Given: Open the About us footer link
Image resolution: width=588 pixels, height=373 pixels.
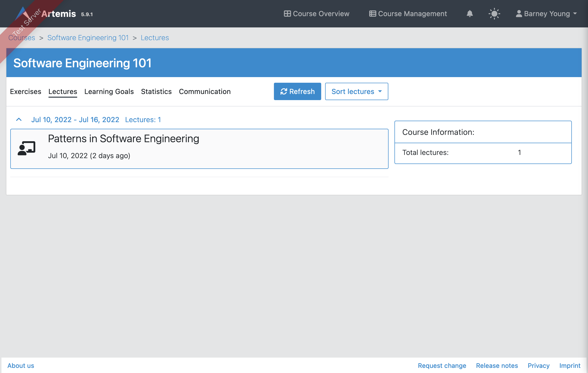Looking at the screenshot, I should [21, 365].
